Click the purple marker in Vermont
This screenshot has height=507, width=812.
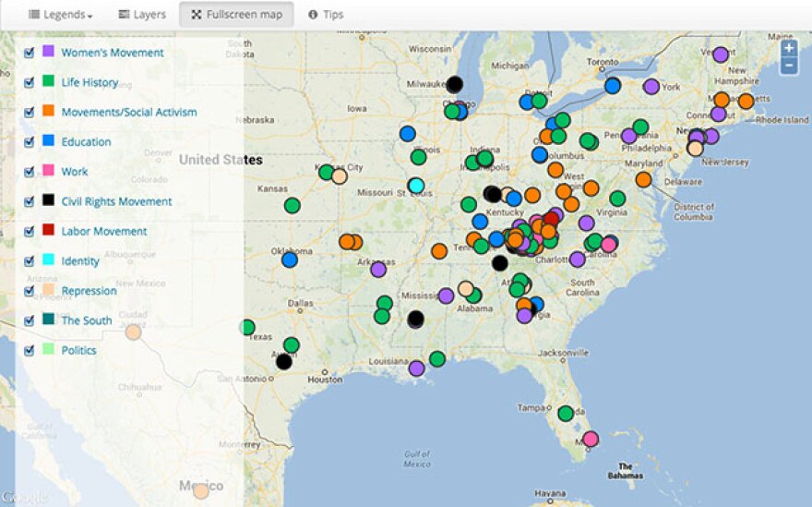[x=721, y=54]
